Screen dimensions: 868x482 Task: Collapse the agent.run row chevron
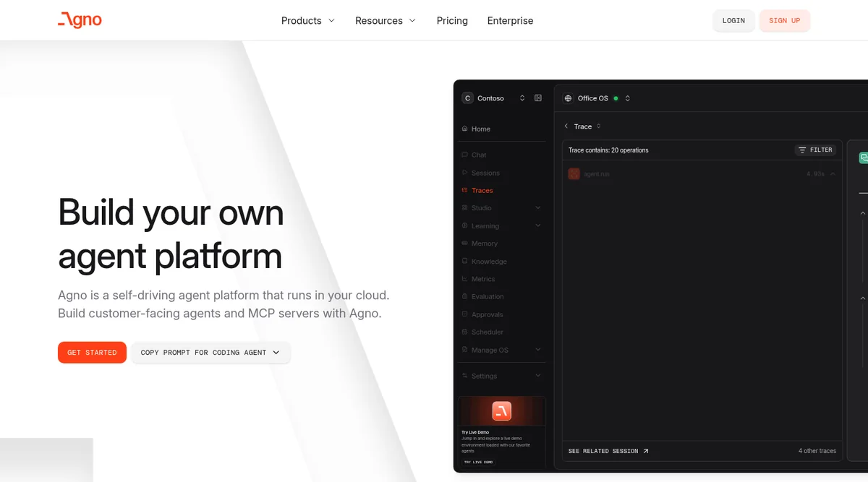[833, 174]
